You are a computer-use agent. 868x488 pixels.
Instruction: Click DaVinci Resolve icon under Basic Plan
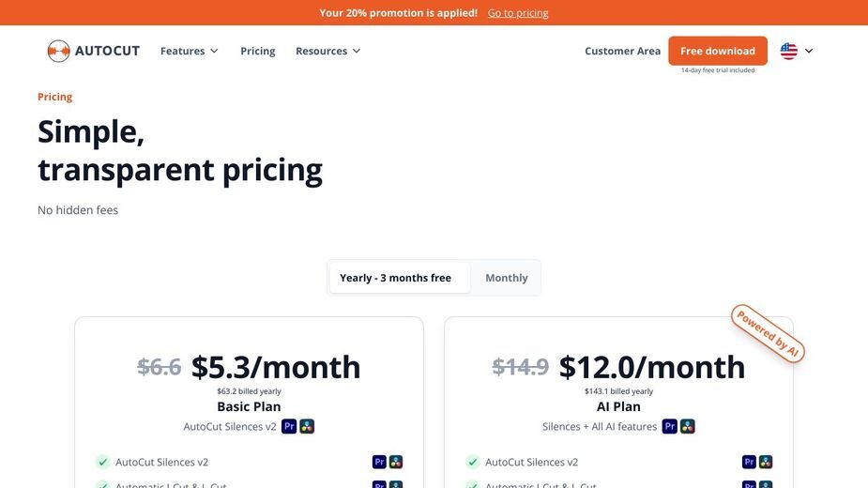click(307, 426)
